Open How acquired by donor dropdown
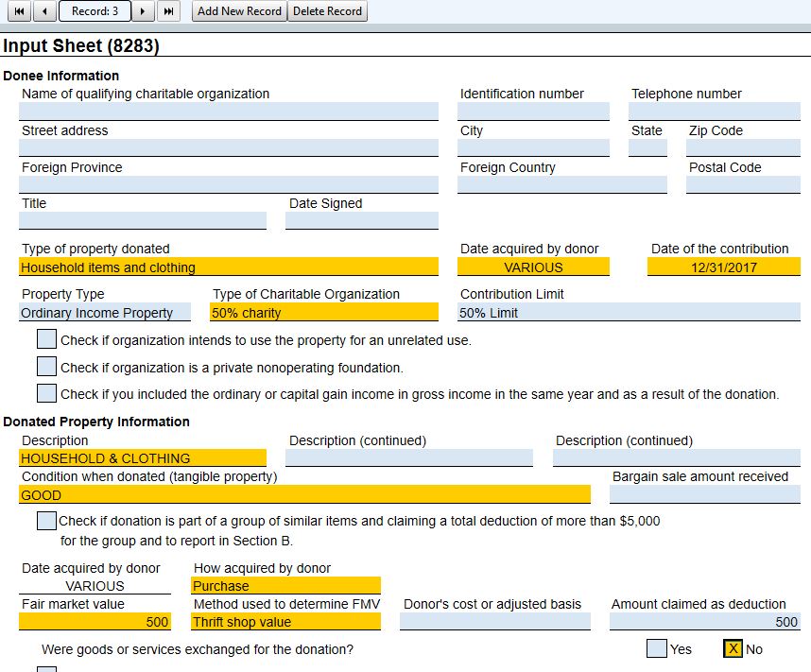 [x=286, y=586]
